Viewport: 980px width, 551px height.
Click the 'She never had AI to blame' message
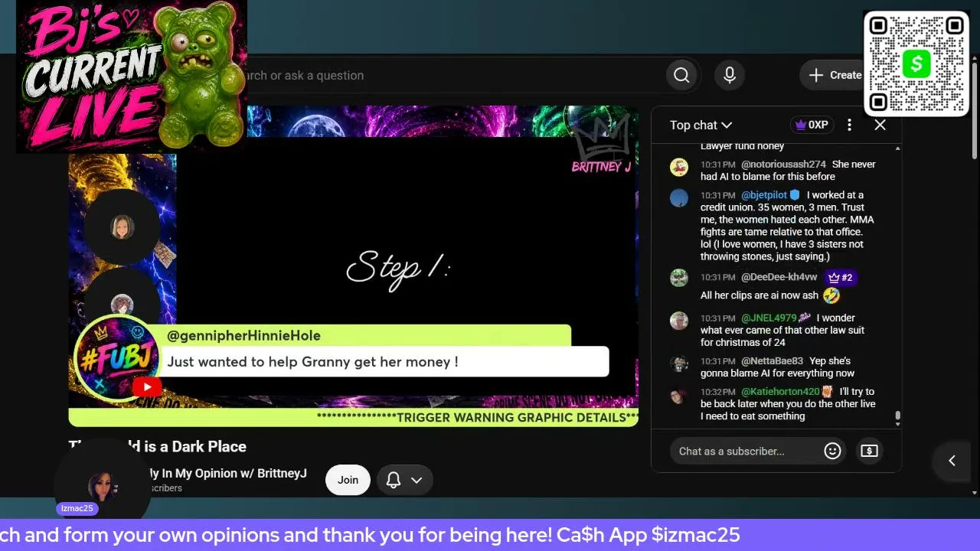(x=788, y=170)
